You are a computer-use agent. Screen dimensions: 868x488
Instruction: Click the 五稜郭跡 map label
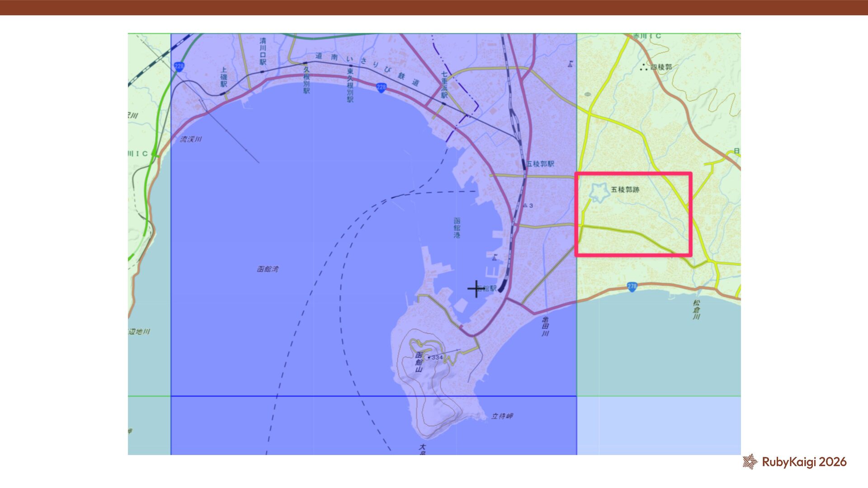pos(625,190)
